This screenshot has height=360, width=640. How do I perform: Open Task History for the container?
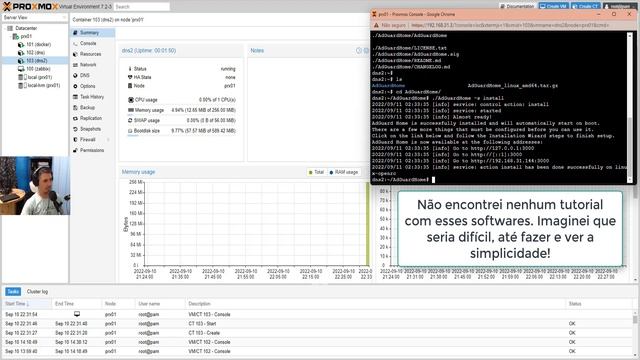point(92,97)
